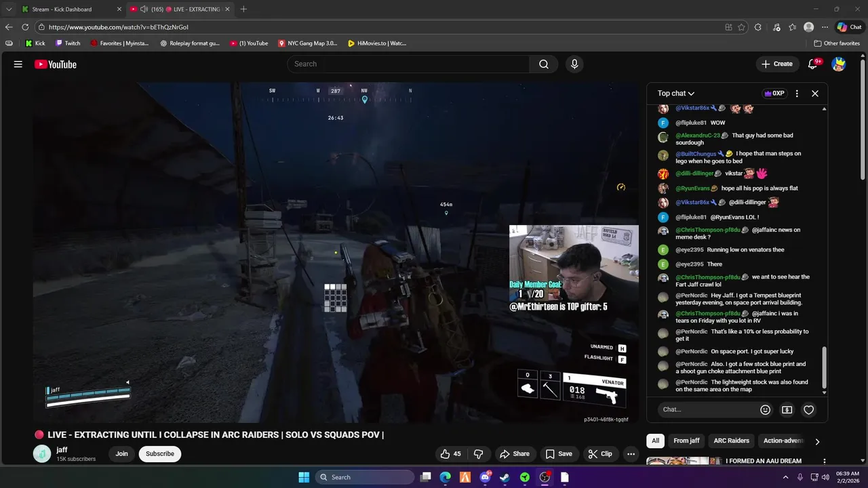868x488 pixels.
Task: Create a Clip from stream
Action: 600,454
